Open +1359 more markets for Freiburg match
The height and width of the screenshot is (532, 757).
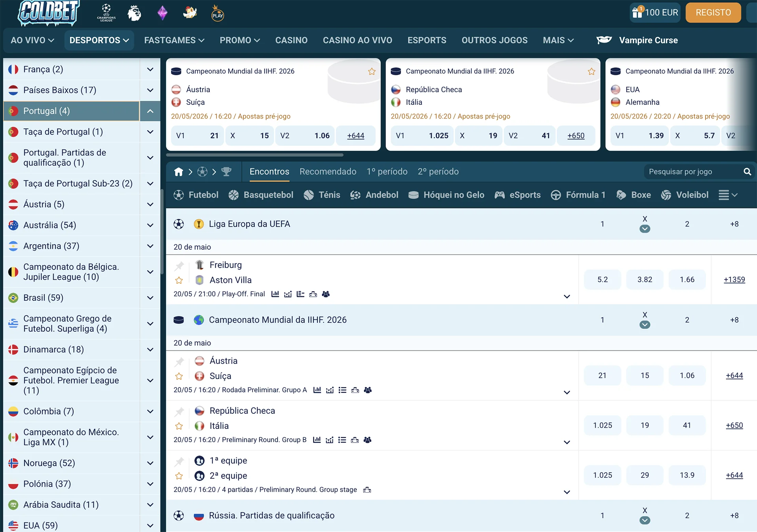(734, 280)
